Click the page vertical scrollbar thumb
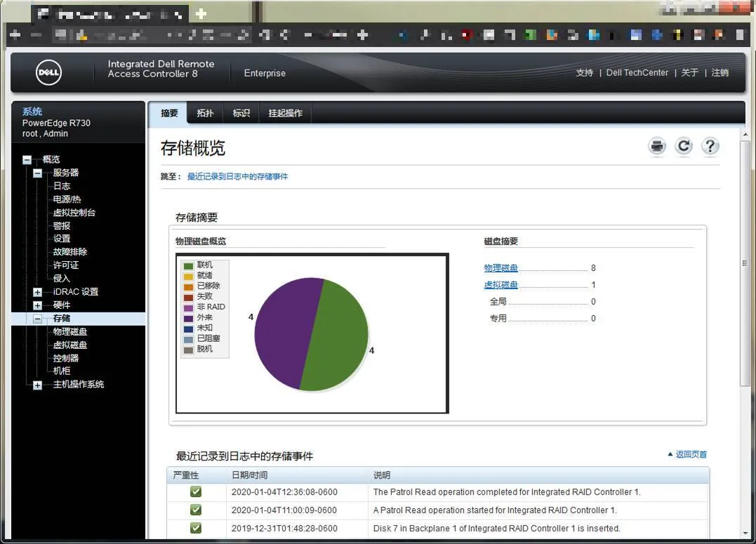Image resolution: width=756 pixels, height=544 pixels. [x=745, y=263]
